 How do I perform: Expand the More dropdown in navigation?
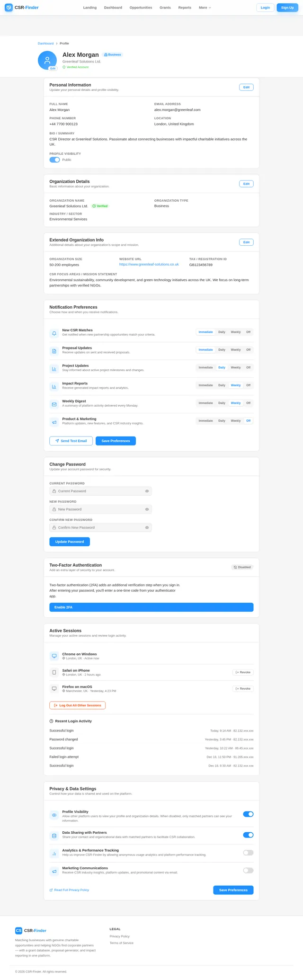coord(205,8)
